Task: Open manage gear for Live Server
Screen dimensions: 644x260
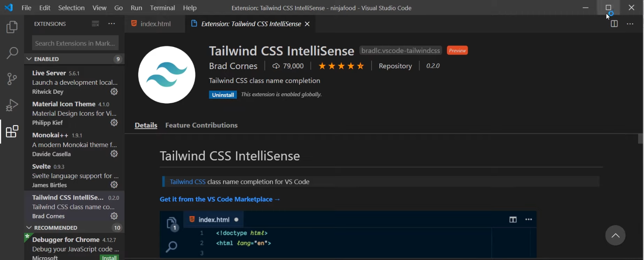Action: [x=114, y=91]
